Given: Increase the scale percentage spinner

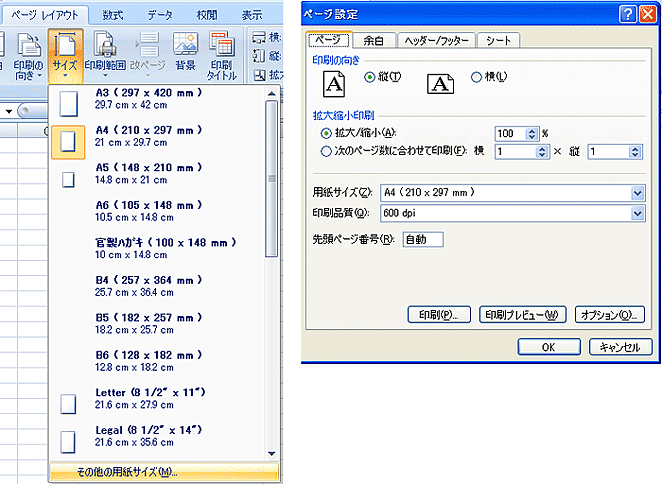Looking at the screenshot, I should pos(533,128).
